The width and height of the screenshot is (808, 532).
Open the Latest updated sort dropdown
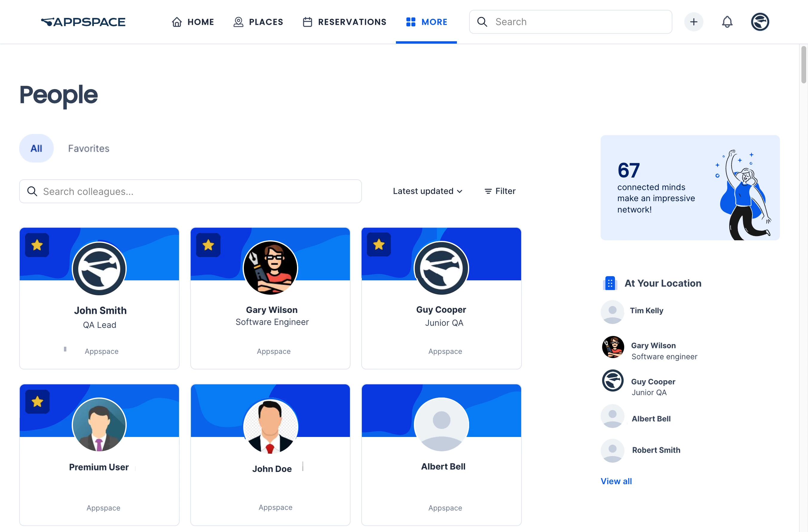(x=427, y=191)
